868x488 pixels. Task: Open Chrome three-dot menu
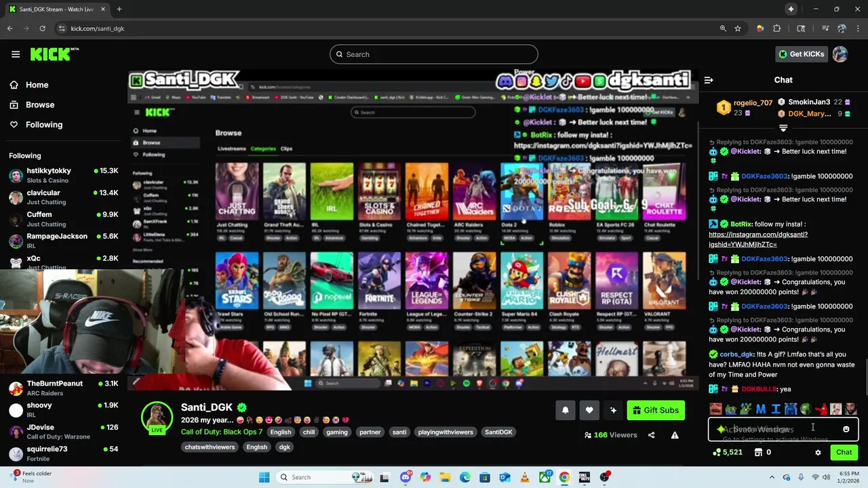click(857, 28)
